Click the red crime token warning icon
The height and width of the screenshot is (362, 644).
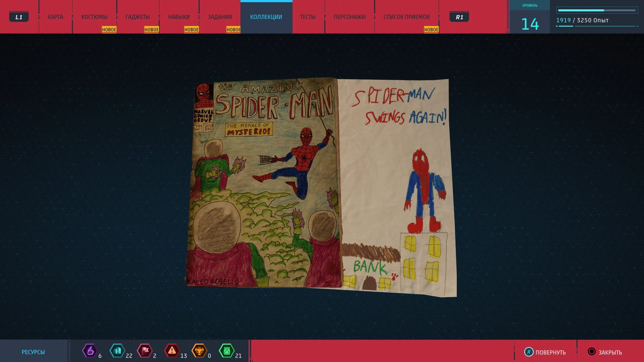(x=172, y=351)
